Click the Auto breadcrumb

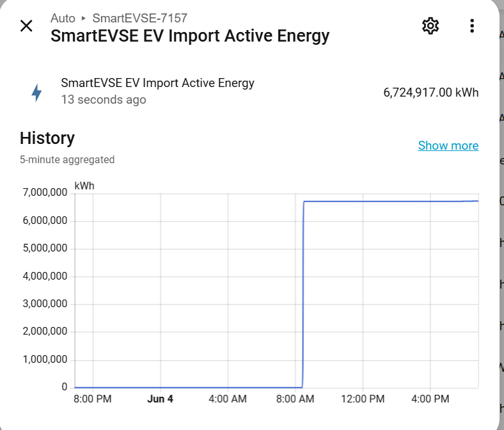(63, 18)
